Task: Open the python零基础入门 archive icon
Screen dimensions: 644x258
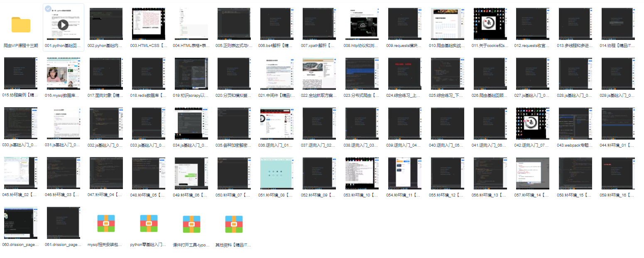Action: 149,224
